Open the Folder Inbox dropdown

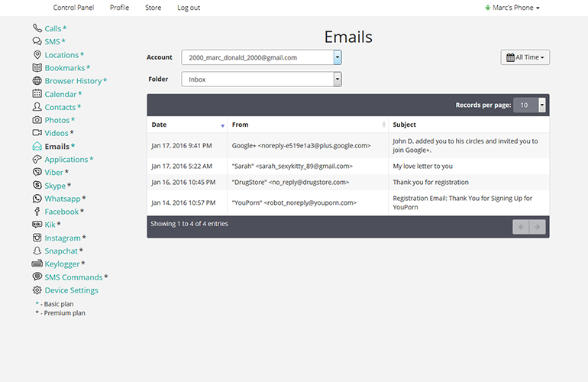point(261,79)
